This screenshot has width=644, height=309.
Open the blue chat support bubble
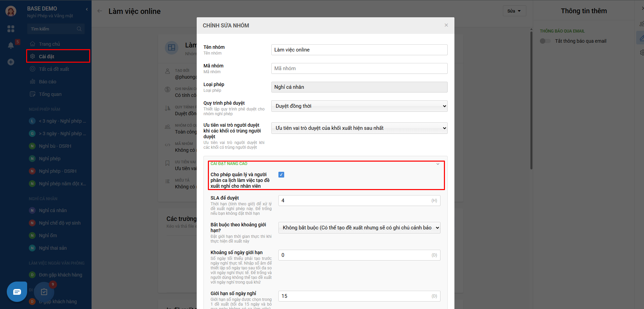coord(17,292)
